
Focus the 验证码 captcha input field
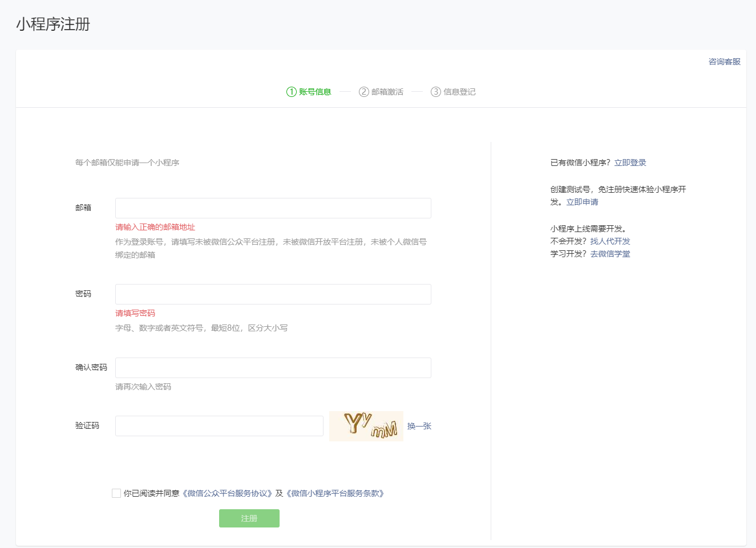219,426
